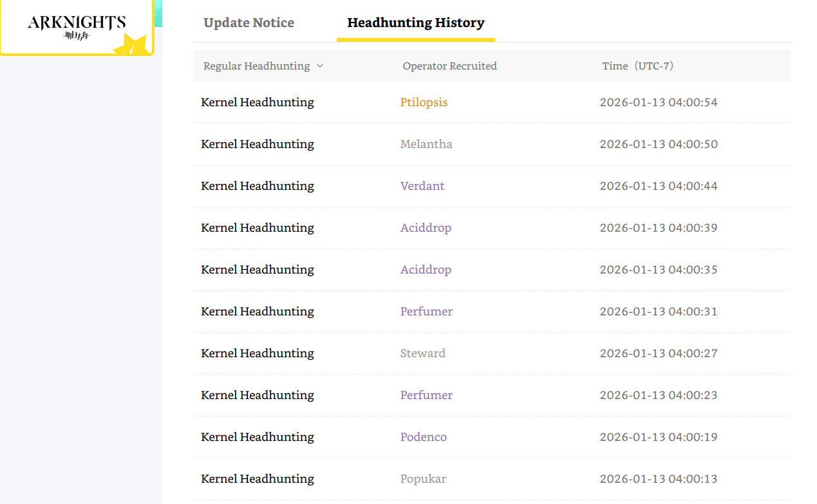817x504 pixels.
Task: Click timestamp 2026-01-13 04:00:54
Action: click(x=659, y=102)
